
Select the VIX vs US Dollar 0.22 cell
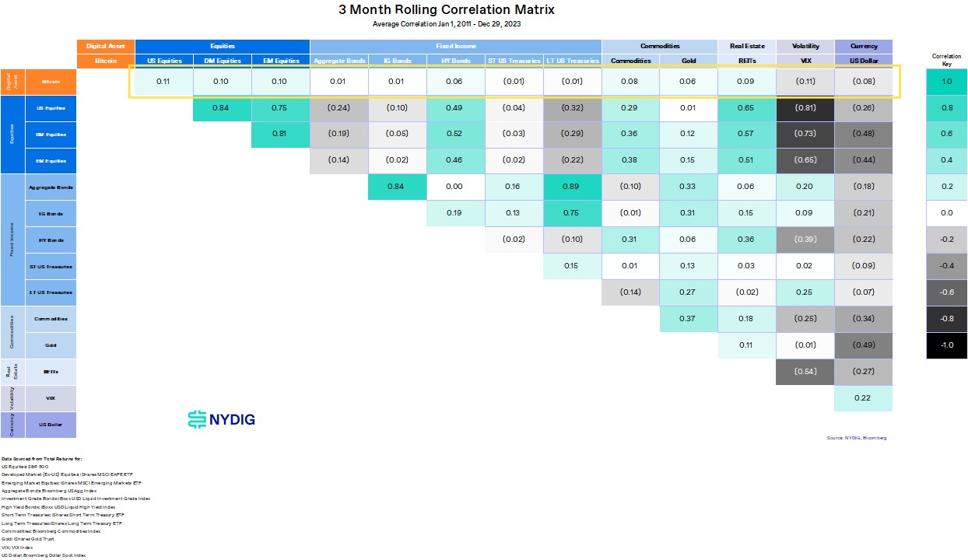point(864,398)
